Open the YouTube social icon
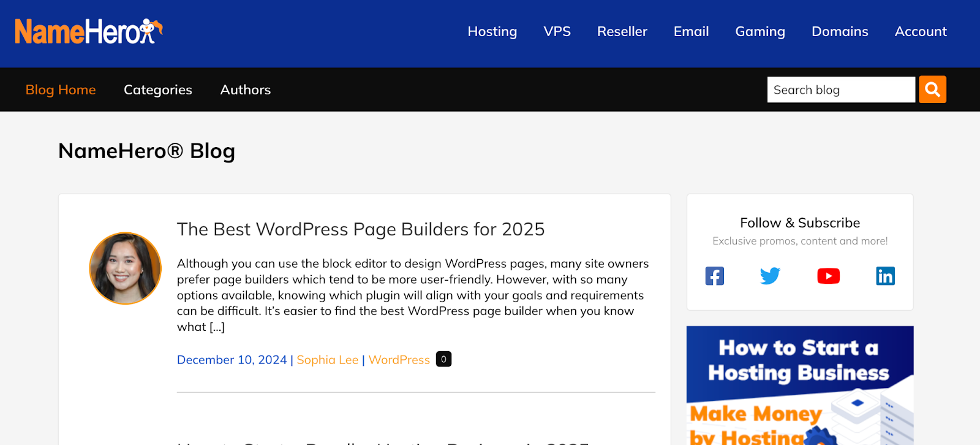 coord(828,276)
